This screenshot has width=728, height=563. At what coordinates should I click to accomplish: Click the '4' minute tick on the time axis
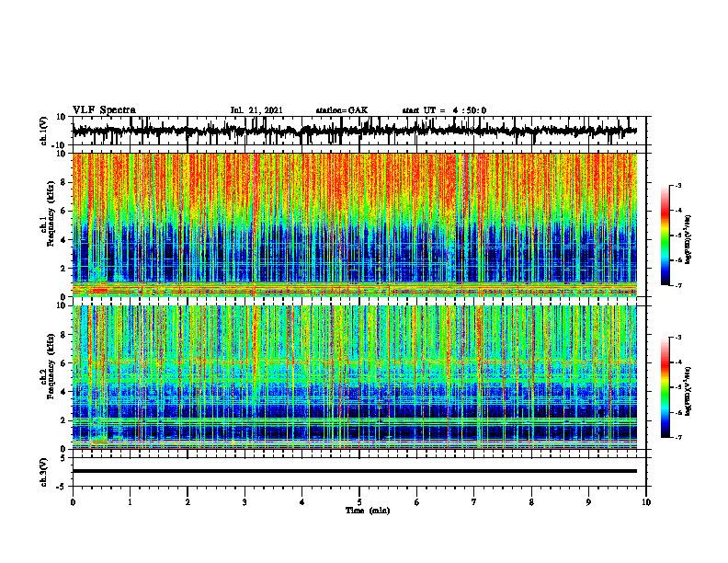coord(302,502)
